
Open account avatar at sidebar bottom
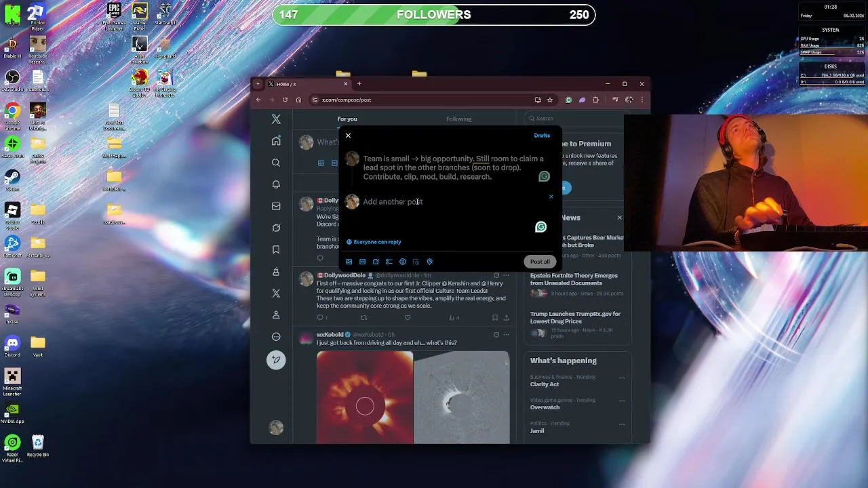(276, 427)
